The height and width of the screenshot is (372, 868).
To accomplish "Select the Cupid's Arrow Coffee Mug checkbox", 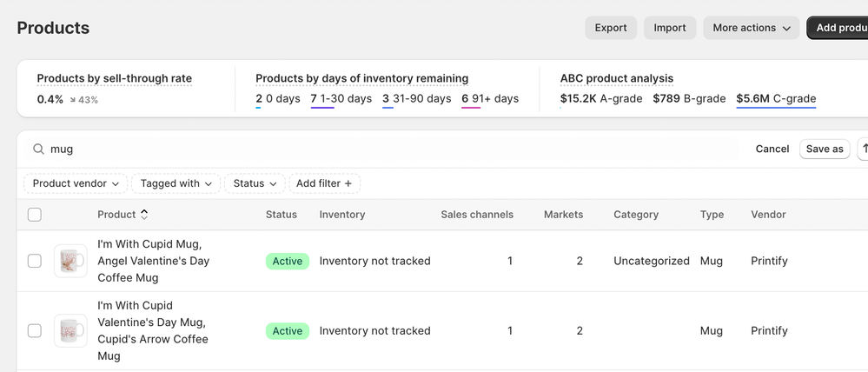I will coord(35,330).
